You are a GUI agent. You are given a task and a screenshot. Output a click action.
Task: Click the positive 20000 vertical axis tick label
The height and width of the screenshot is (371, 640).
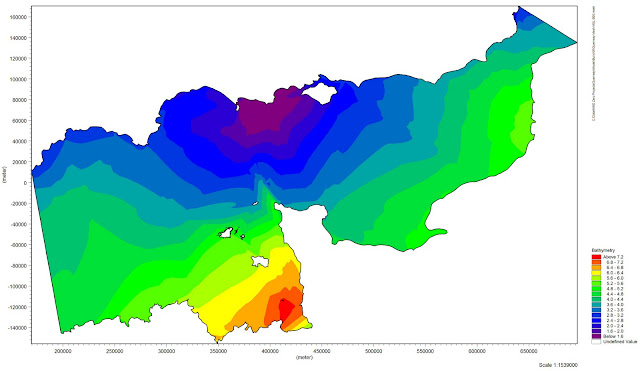[x=20, y=162]
